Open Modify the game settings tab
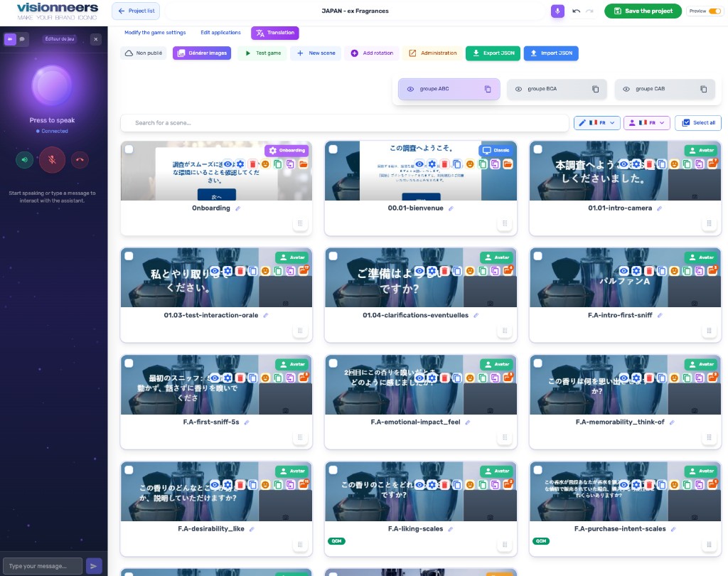Screen dimensions: 728x576 point(155,33)
